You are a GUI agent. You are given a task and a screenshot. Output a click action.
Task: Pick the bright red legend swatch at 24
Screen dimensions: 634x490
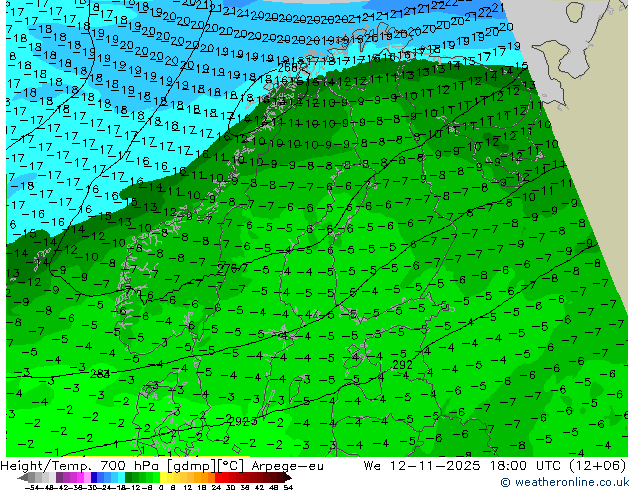218,478
